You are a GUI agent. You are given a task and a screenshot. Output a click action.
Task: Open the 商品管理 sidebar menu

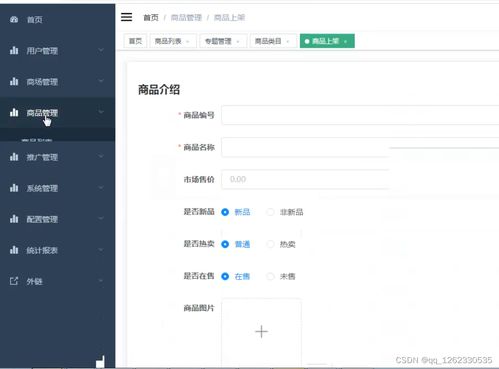[57, 113]
